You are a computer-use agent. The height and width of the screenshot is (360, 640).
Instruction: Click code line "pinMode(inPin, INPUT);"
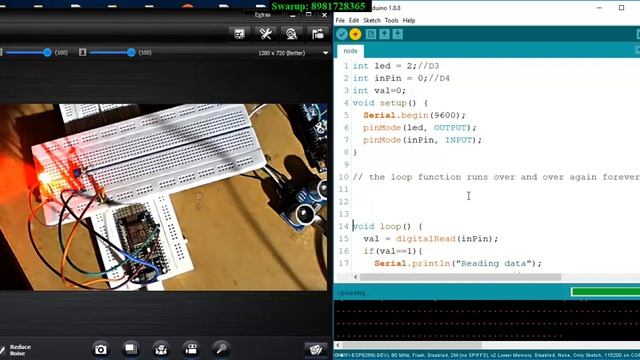(x=422, y=140)
